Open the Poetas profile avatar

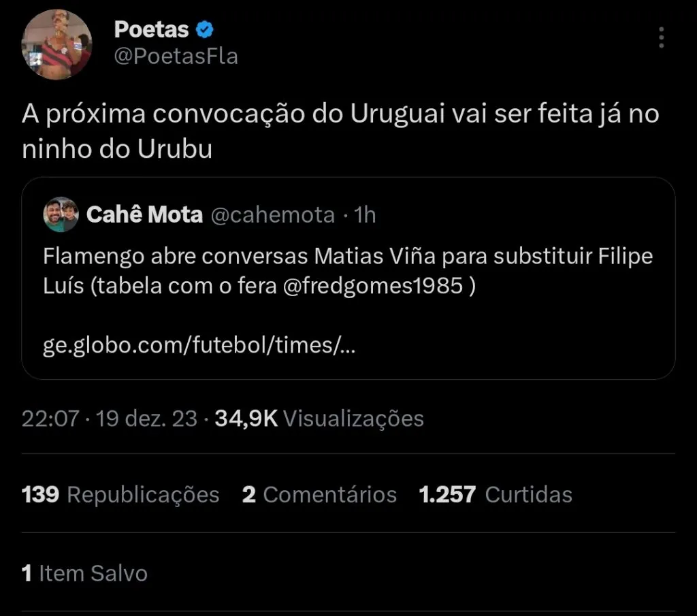[56, 45]
